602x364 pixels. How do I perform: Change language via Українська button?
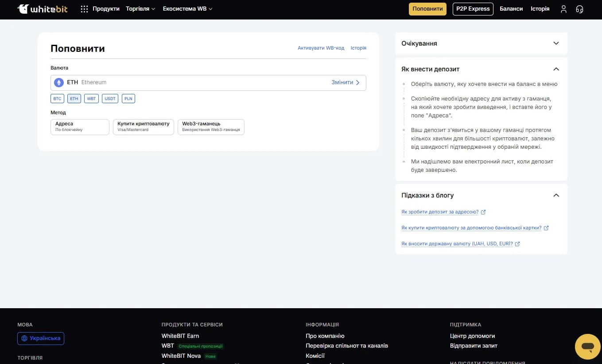click(x=41, y=338)
